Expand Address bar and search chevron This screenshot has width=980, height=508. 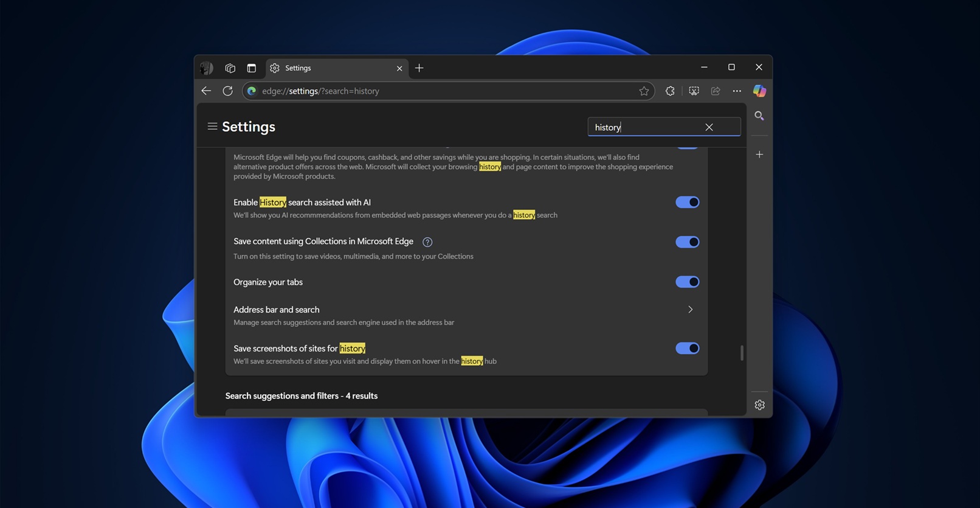click(x=690, y=310)
